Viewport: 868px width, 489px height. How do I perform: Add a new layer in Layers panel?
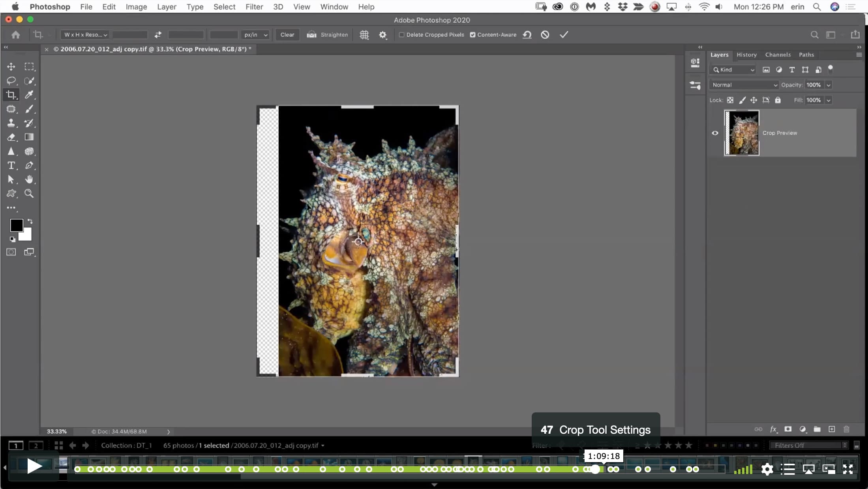point(832,429)
